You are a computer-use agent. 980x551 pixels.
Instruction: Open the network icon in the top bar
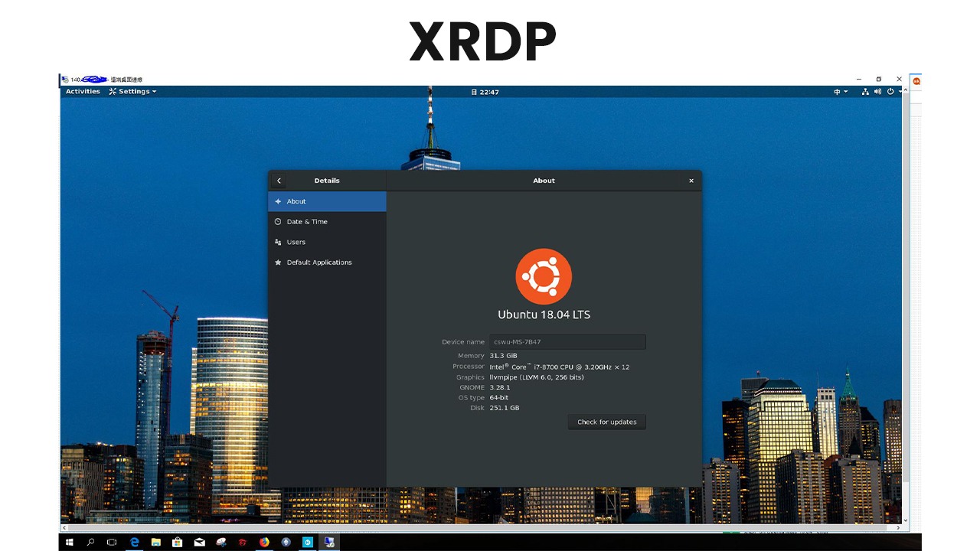point(865,92)
